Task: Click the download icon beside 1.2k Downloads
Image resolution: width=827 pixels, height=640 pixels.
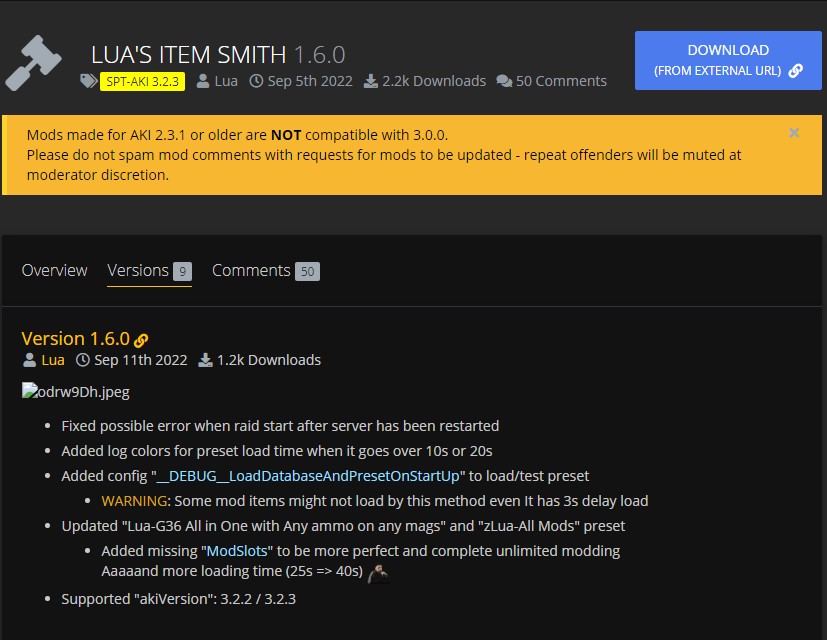Action: (205, 360)
